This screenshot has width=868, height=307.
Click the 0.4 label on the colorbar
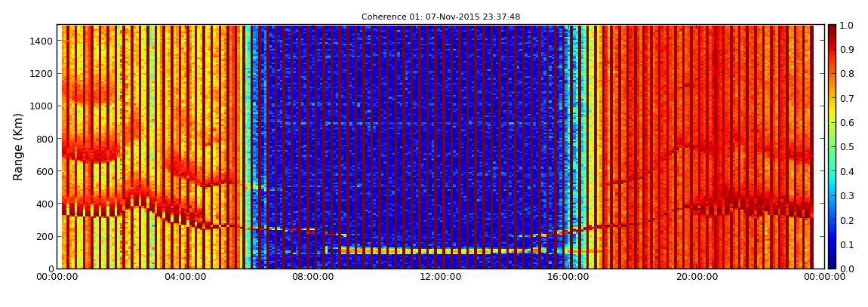click(848, 171)
